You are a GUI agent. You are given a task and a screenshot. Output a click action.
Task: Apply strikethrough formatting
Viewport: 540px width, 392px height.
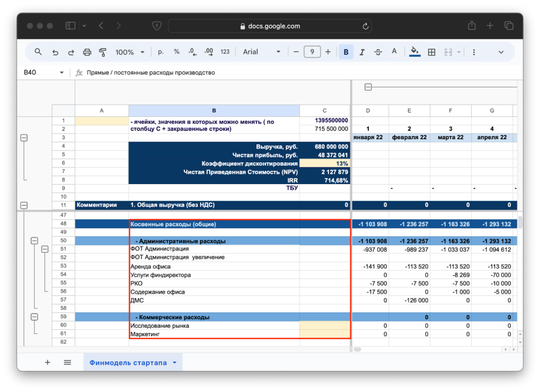[x=378, y=52]
